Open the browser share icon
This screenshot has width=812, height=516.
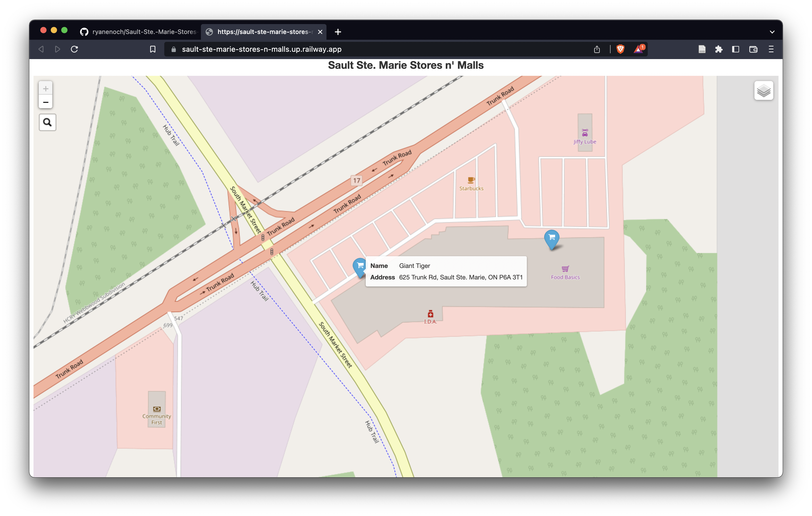coord(597,49)
